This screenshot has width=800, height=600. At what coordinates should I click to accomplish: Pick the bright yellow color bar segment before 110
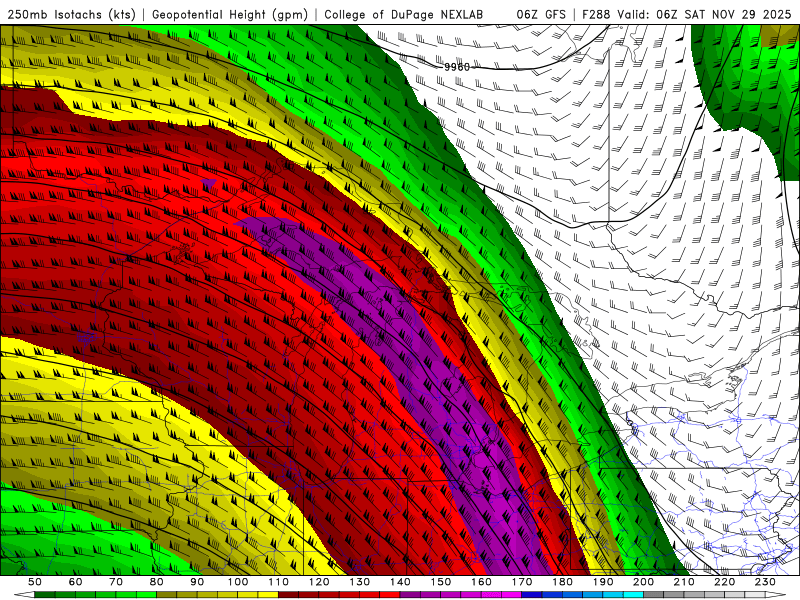(268, 595)
